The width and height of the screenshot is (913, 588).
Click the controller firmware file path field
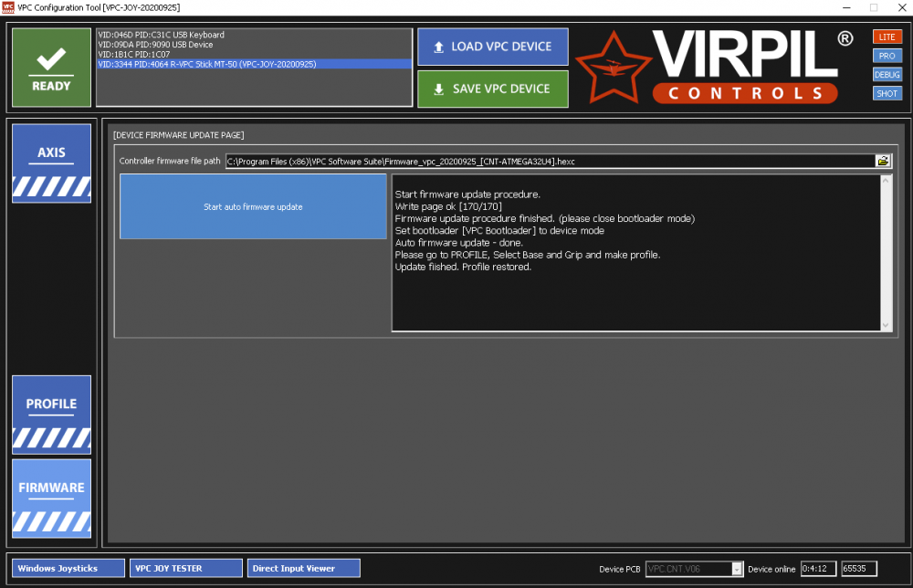pos(551,162)
